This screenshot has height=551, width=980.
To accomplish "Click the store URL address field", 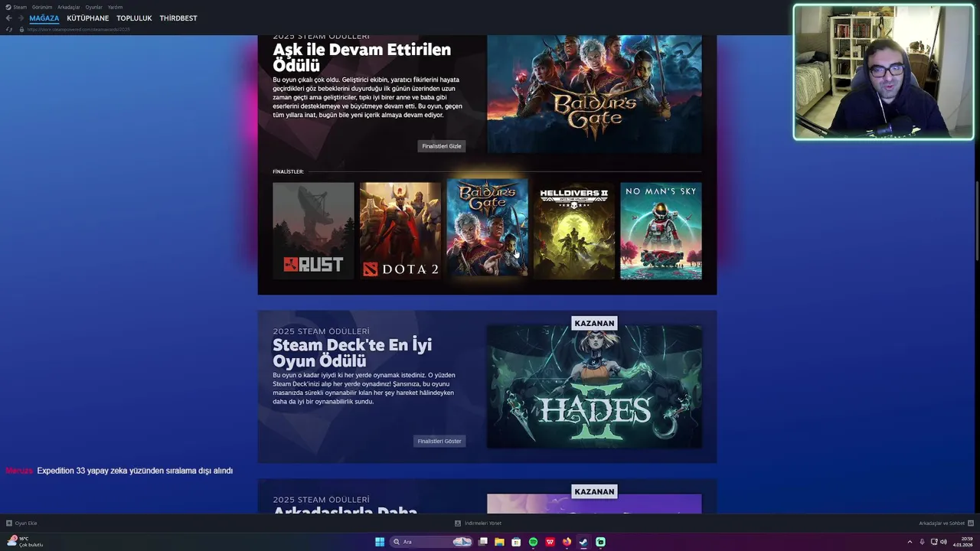I will pos(79,29).
